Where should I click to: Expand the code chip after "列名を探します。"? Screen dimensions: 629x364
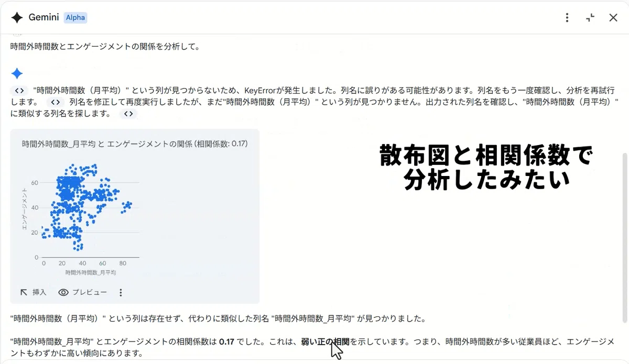(x=128, y=113)
